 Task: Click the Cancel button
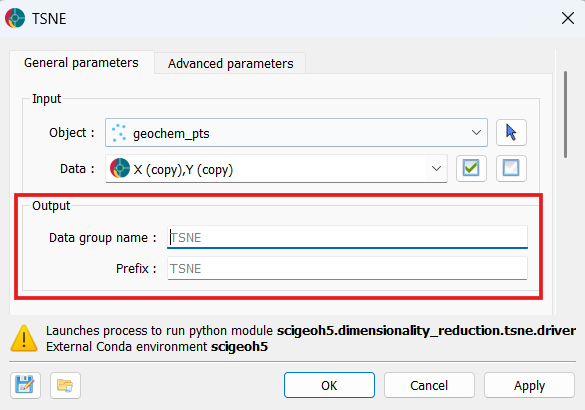(x=429, y=385)
